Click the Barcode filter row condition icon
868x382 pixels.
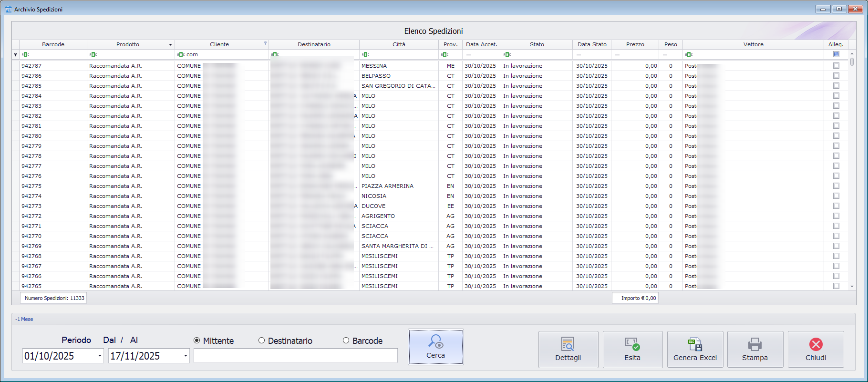pyautogui.click(x=25, y=55)
